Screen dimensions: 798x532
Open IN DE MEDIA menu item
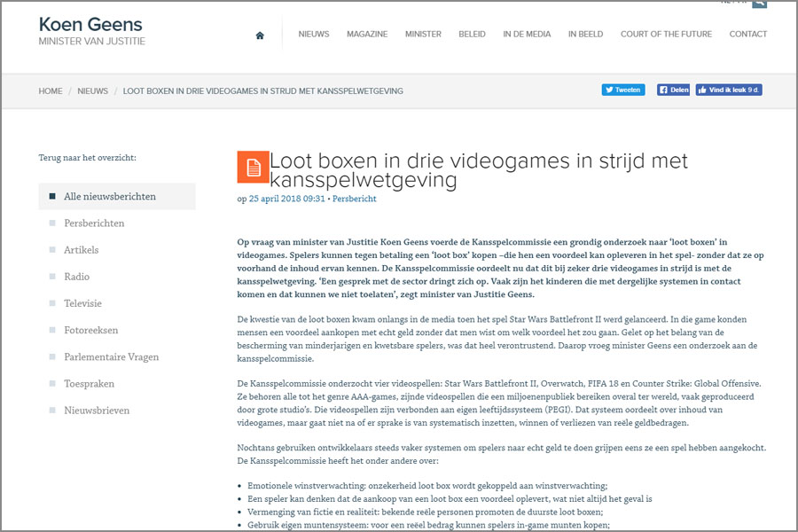[x=527, y=34]
